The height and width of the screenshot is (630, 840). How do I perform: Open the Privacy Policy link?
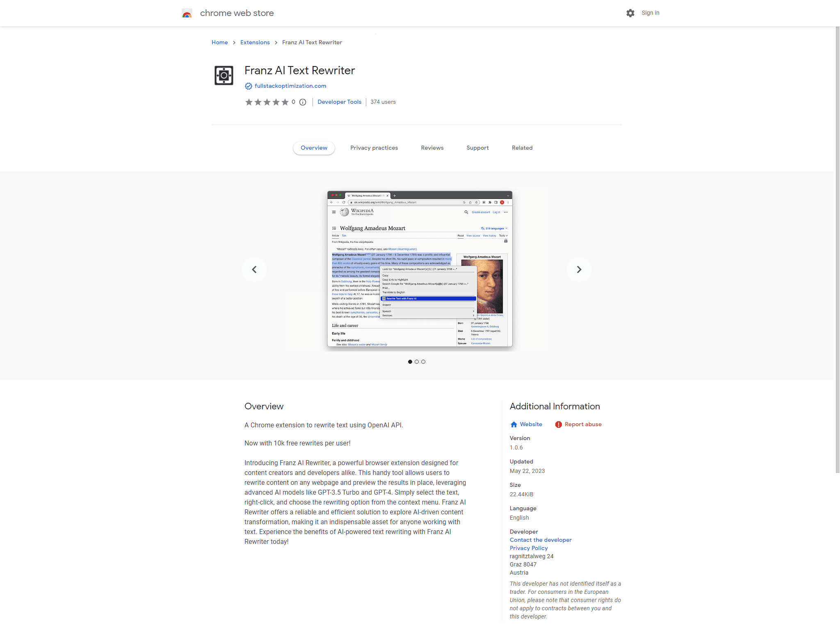pos(529,548)
